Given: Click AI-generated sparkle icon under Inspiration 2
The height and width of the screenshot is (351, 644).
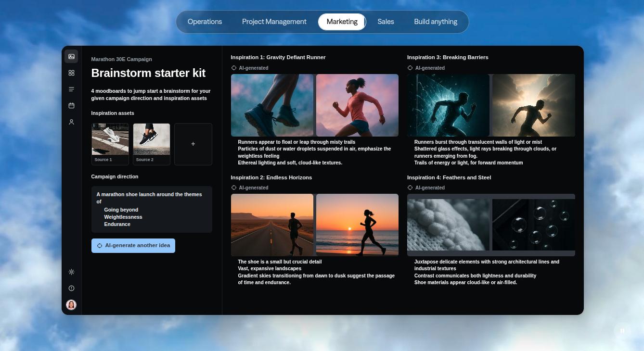Looking at the screenshot, I should pyautogui.click(x=234, y=188).
